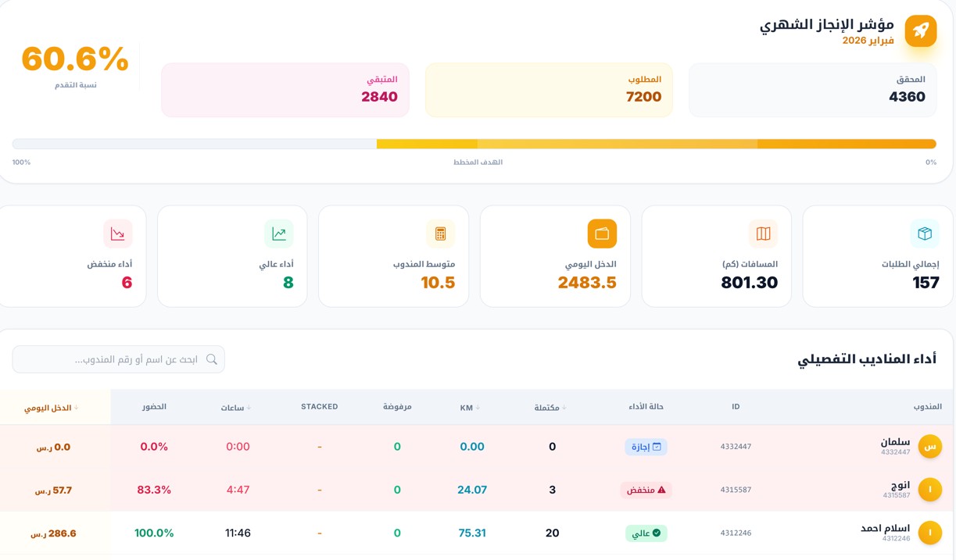Click the STACKED column header
Screen dimensions: 956x560
tap(319, 407)
